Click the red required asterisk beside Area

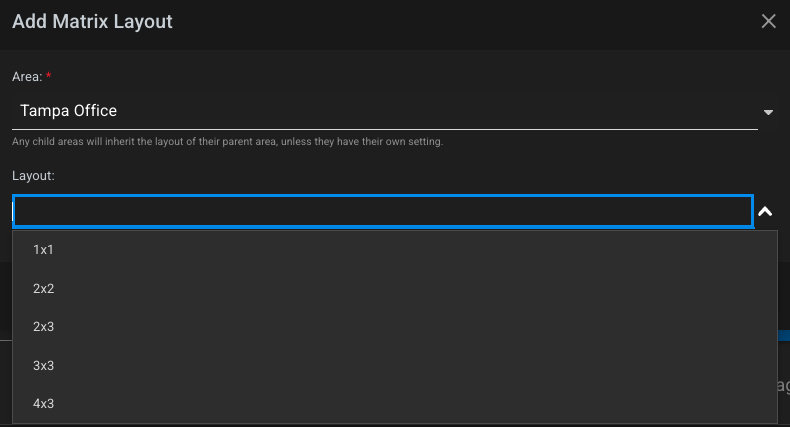pyautogui.click(x=49, y=76)
